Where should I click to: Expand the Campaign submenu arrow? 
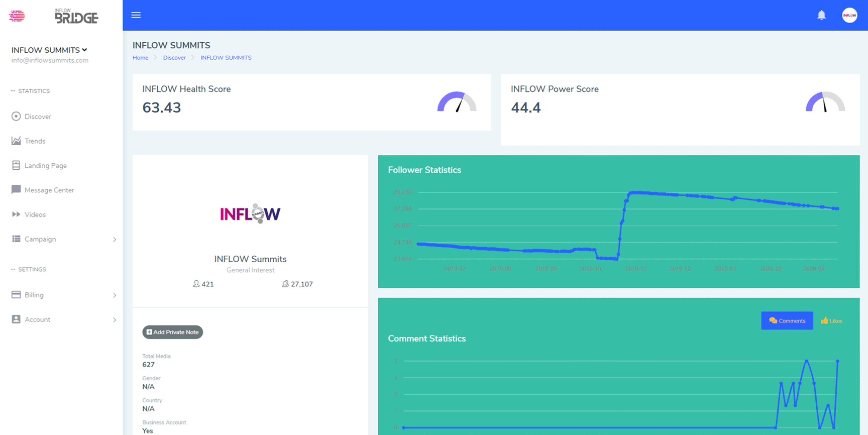click(115, 240)
